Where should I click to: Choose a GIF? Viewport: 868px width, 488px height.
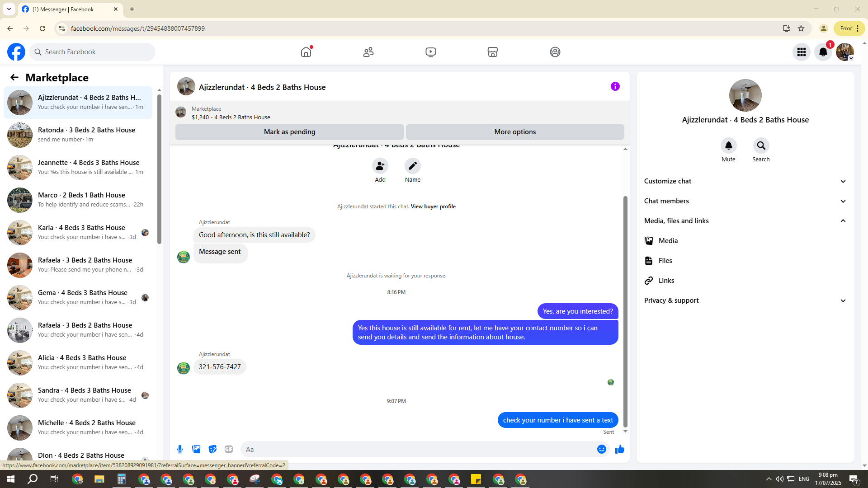pyautogui.click(x=229, y=449)
